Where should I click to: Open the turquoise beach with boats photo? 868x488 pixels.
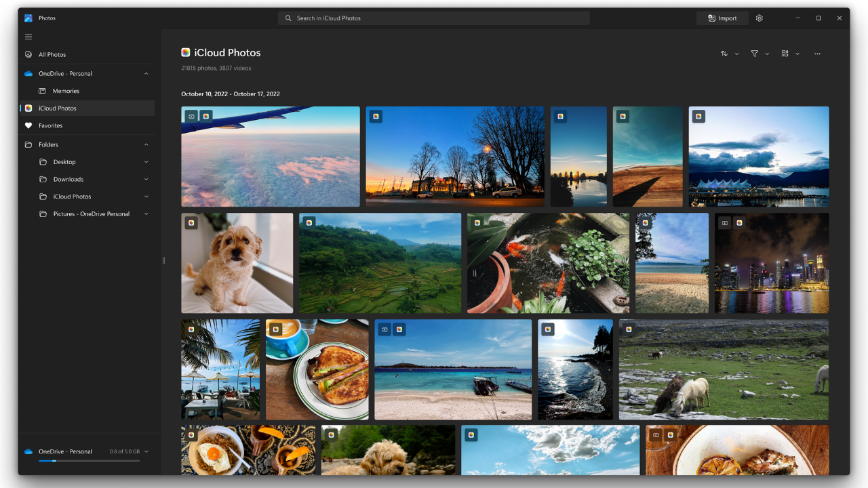point(454,370)
